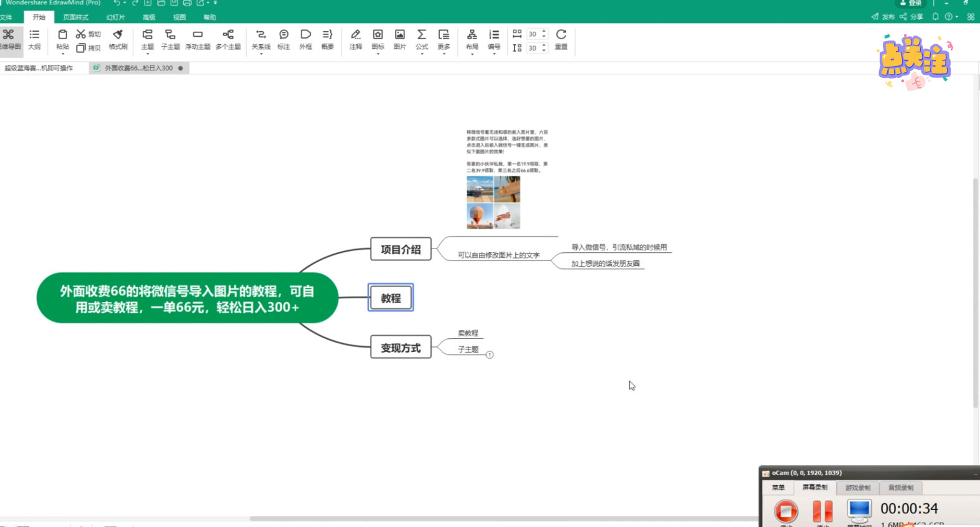Image resolution: width=980 pixels, height=527 pixels.
Task: Switch to 游戏录制 tab in oCam
Action: tap(857, 488)
